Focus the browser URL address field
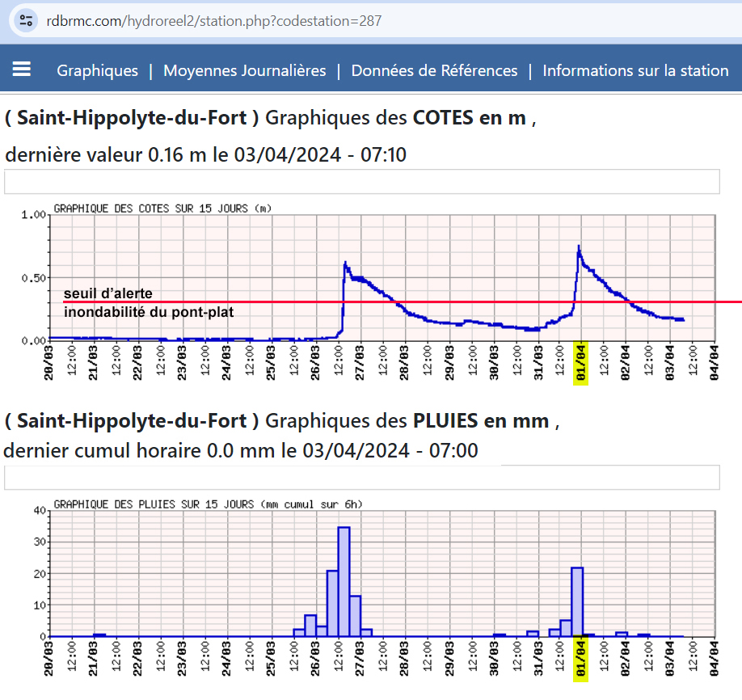The height and width of the screenshot is (700, 742). tap(323, 20)
